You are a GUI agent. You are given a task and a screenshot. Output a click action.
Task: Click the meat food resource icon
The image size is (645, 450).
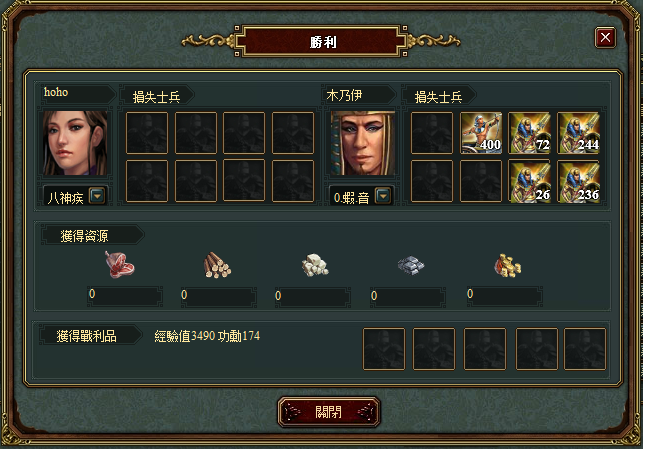coord(120,264)
